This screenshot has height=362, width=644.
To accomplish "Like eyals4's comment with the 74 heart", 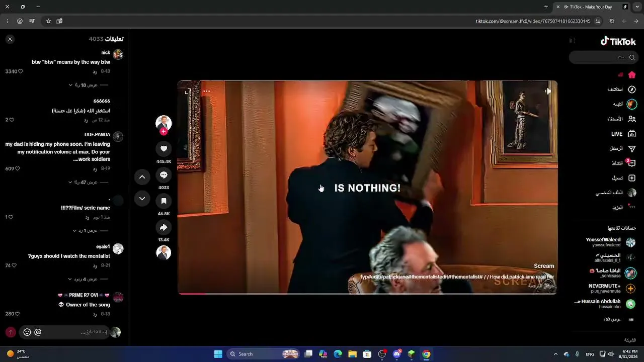I will [14, 265].
